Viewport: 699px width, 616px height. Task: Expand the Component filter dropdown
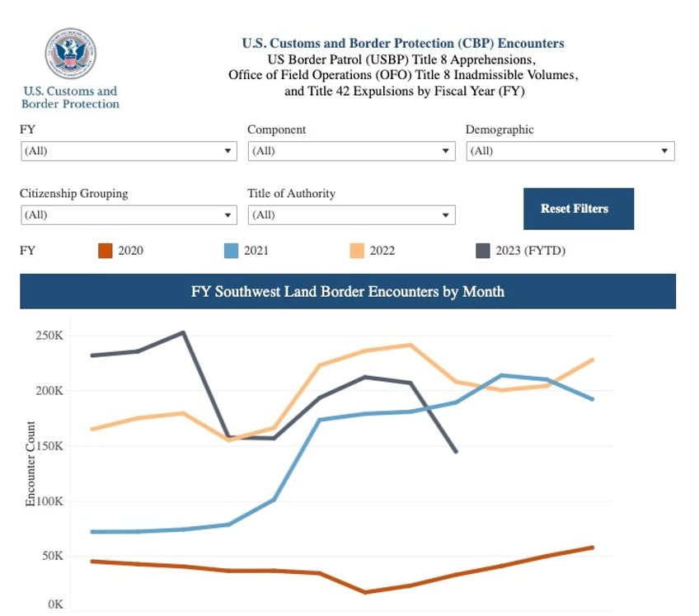pos(351,152)
